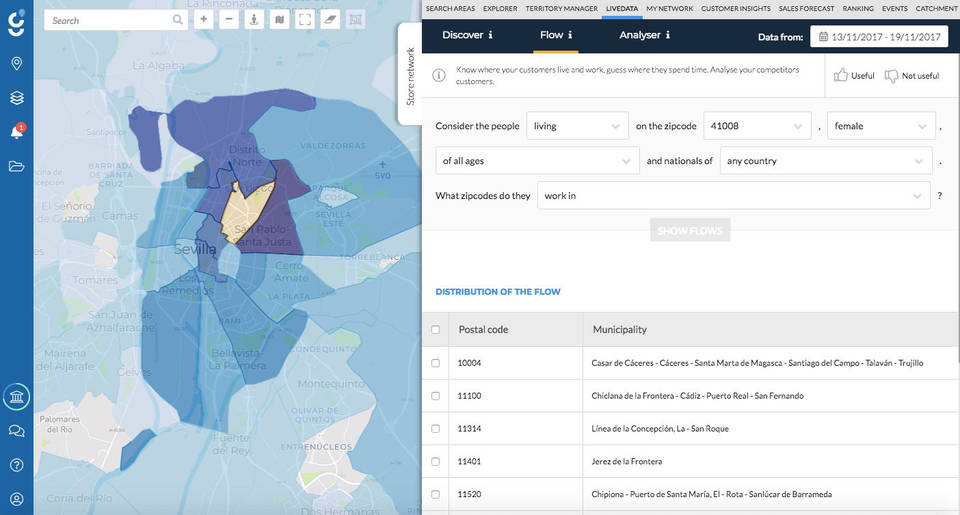960x515 pixels.
Task: Switch to the Discover tab
Action: click(x=468, y=35)
